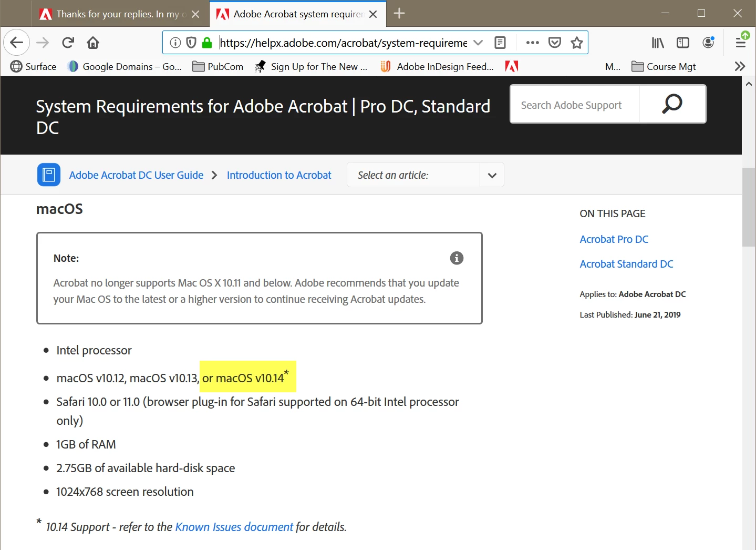Open the Google Domains bookmark
This screenshot has height=550, width=756.
[x=125, y=66]
